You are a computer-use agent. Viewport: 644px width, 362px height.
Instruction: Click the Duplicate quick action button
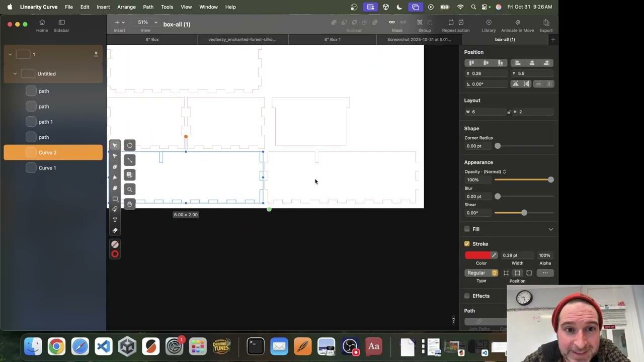coord(130,174)
